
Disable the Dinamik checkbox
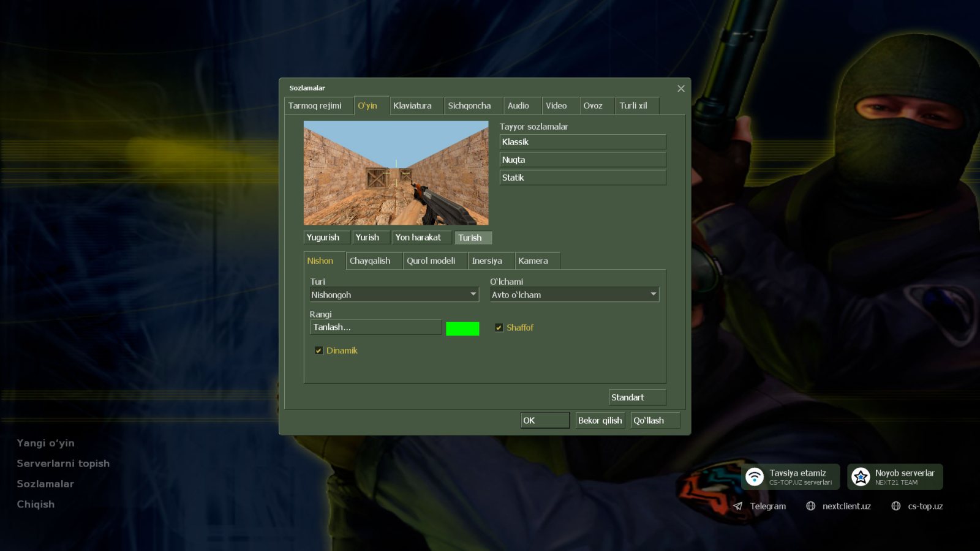pos(318,351)
